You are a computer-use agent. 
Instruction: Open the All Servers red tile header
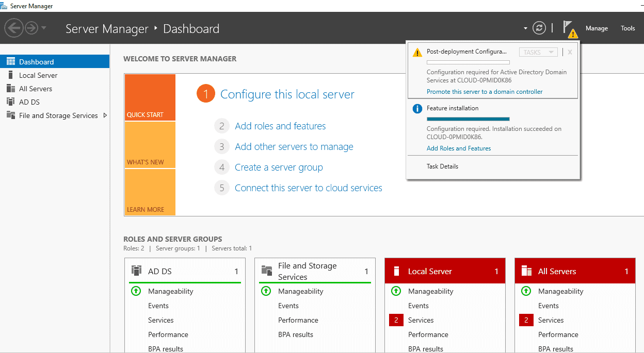click(x=575, y=271)
